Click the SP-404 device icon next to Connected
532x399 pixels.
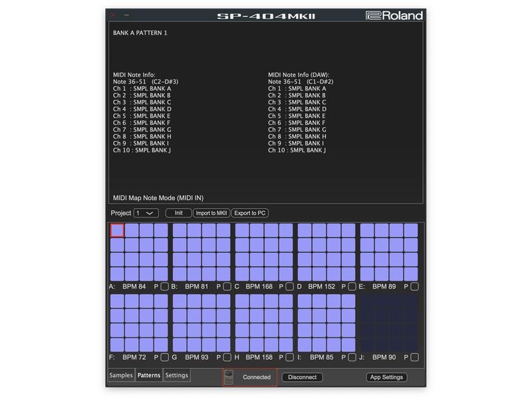click(229, 377)
